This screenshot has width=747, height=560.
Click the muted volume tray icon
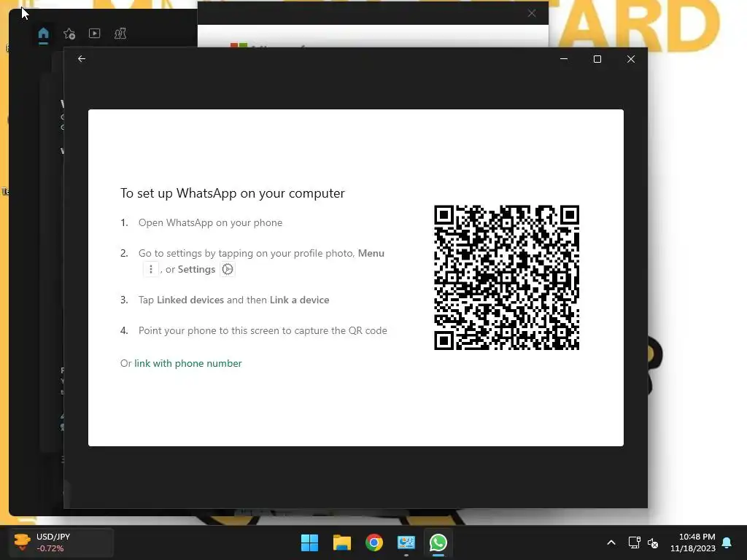(x=653, y=542)
